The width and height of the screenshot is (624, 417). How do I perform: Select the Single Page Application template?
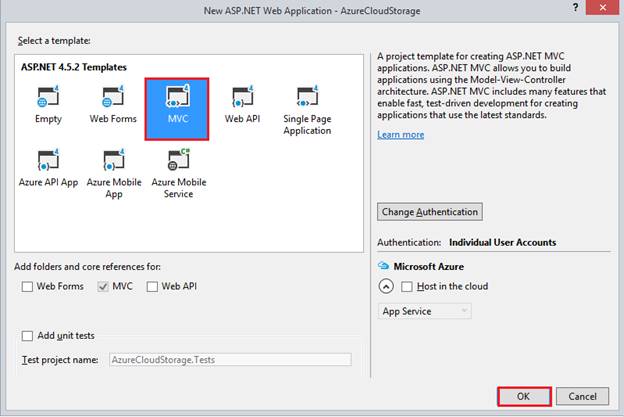click(308, 99)
